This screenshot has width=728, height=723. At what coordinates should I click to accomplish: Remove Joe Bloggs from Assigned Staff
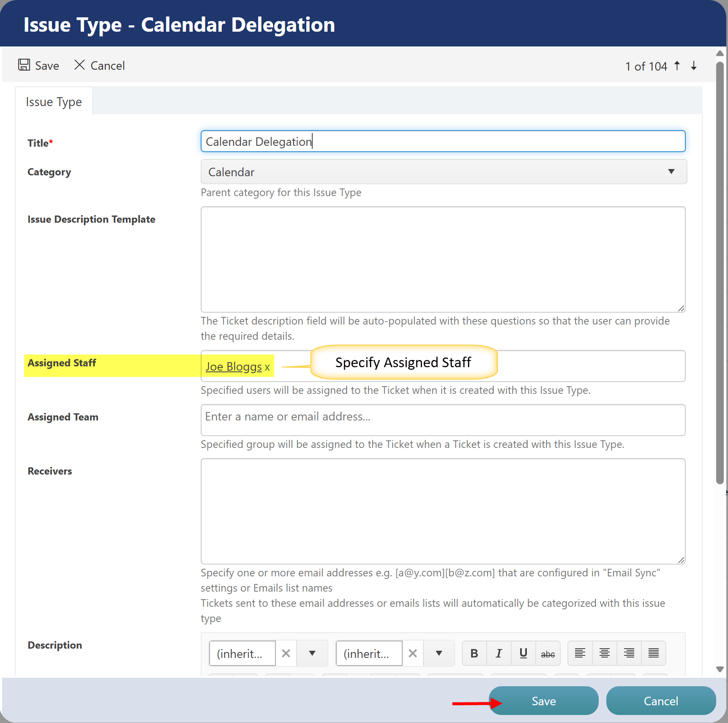pos(267,367)
